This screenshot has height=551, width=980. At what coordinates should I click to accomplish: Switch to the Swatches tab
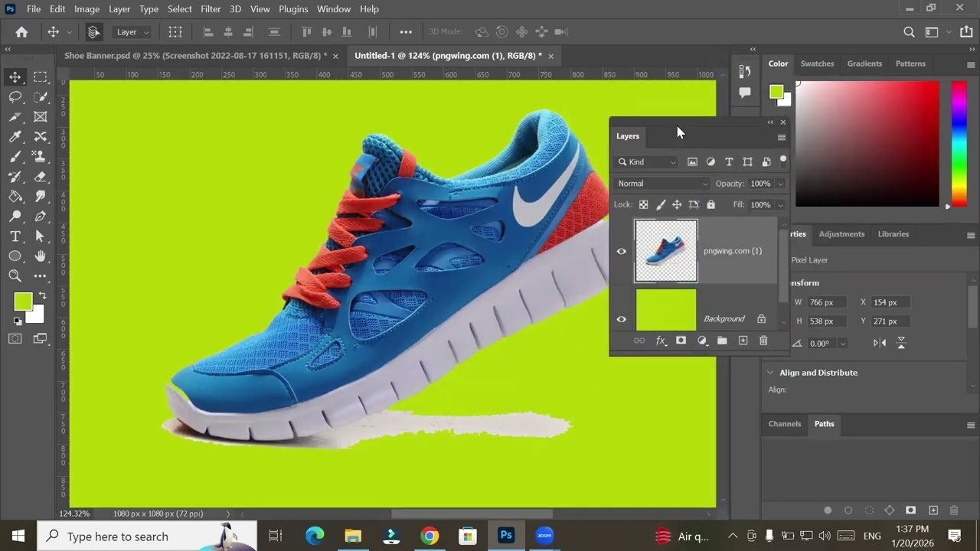817,64
